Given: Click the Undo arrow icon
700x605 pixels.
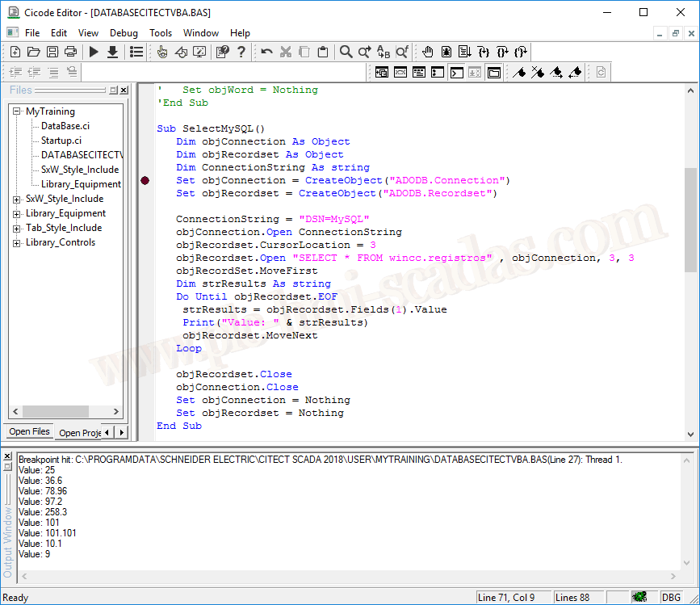Looking at the screenshot, I should coord(266,52).
